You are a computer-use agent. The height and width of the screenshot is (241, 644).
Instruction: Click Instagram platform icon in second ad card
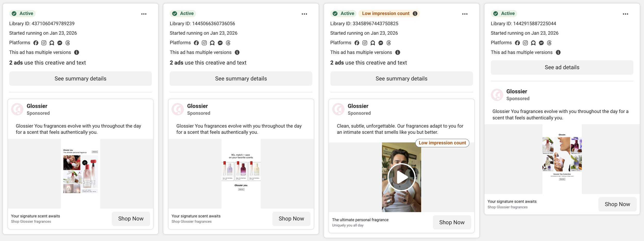point(204,43)
